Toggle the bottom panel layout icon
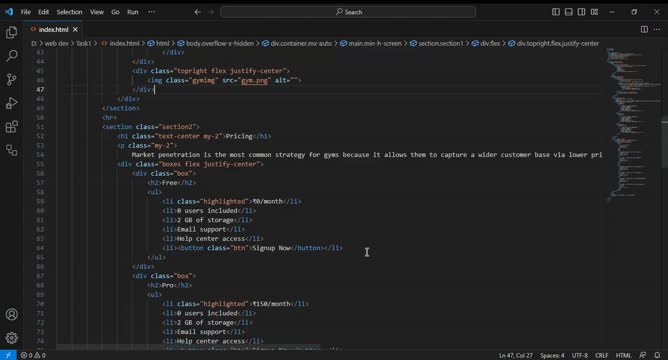668x360 pixels. tap(568, 12)
